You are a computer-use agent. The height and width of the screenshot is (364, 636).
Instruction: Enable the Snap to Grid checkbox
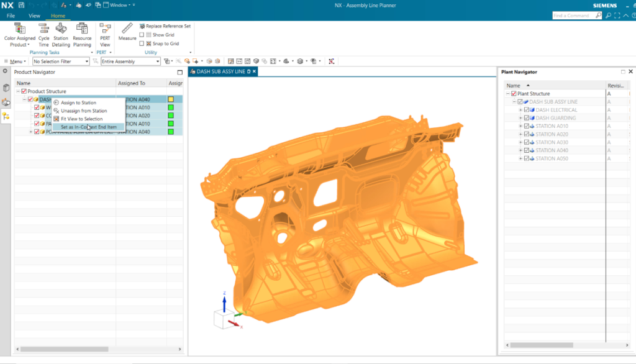(142, 43)
